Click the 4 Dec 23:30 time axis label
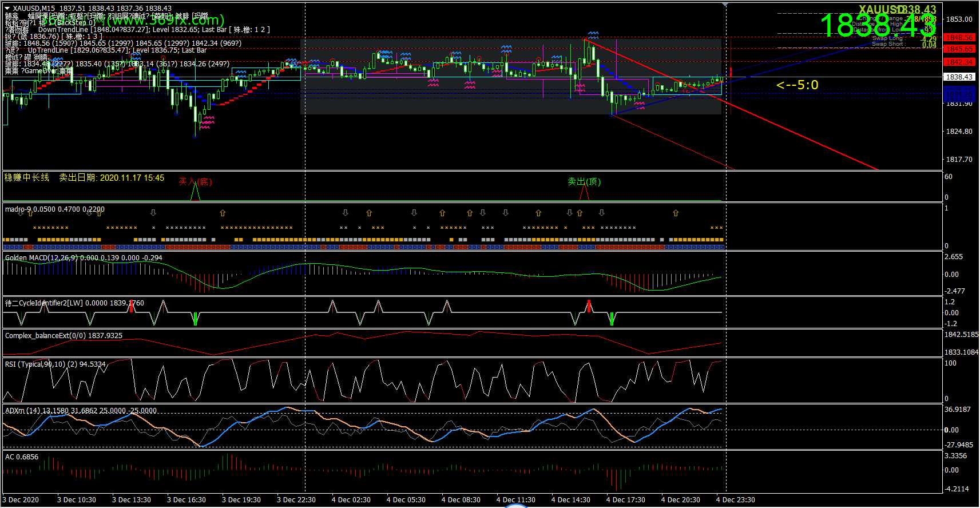This screenshot has height=508, width=980. point(736,500)
